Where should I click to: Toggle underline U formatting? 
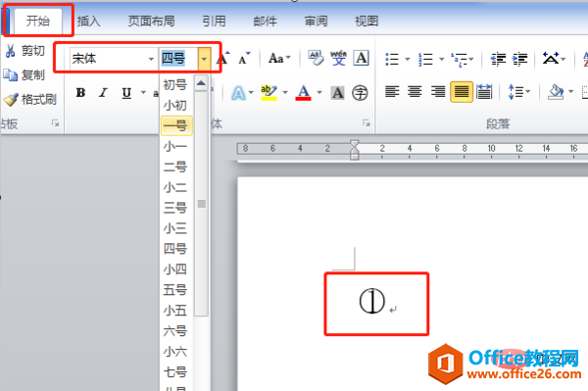(126, 92)
